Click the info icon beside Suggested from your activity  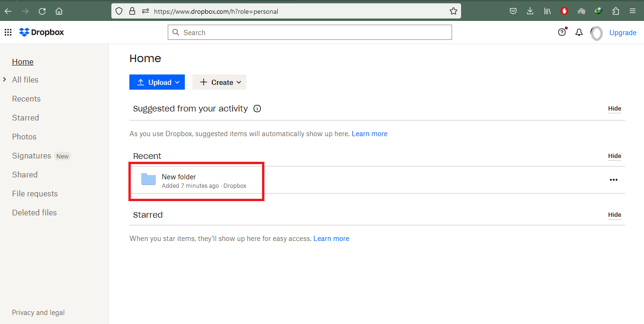(257, 109)
